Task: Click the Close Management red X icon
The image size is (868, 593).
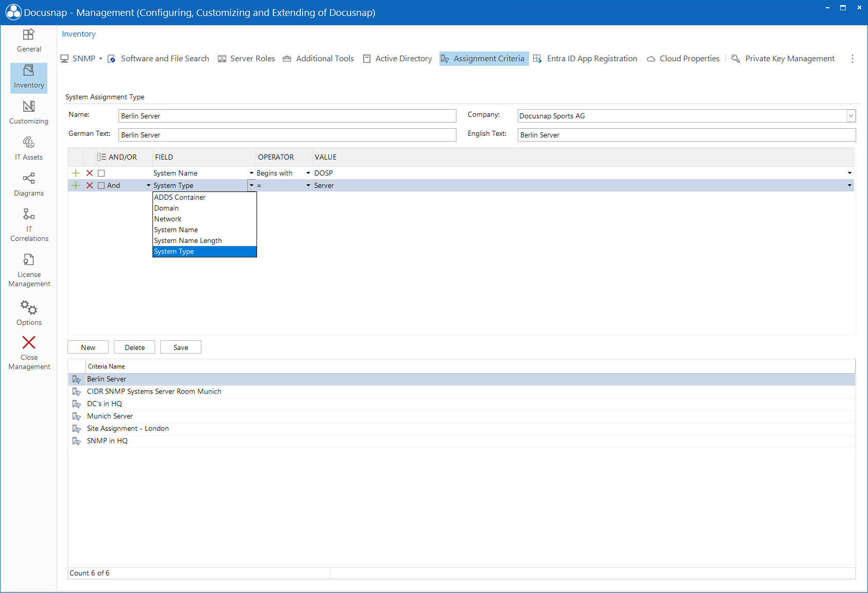Action: [29, 342]
